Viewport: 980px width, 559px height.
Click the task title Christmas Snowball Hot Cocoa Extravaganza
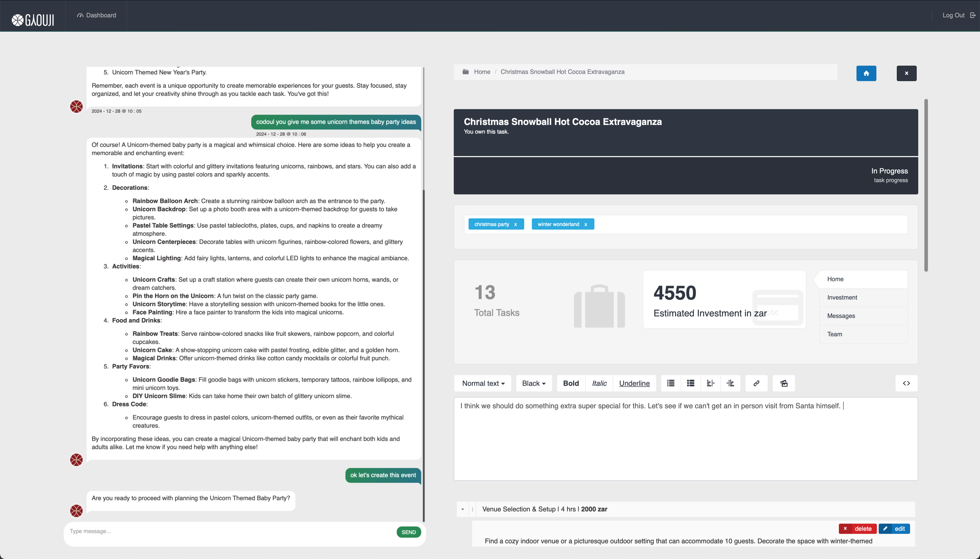pyautogui.click(x=563, y=122)
